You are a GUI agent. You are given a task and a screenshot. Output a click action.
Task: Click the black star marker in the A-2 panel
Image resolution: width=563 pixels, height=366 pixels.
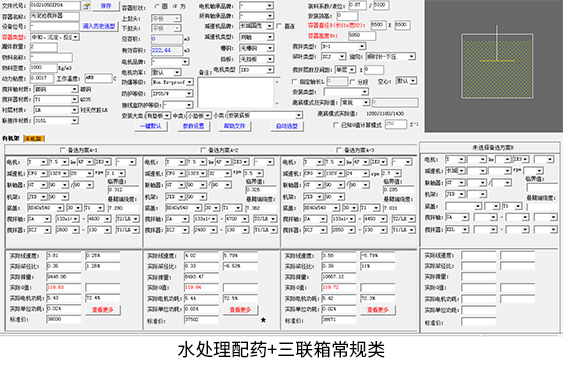[x=263, y=320]
